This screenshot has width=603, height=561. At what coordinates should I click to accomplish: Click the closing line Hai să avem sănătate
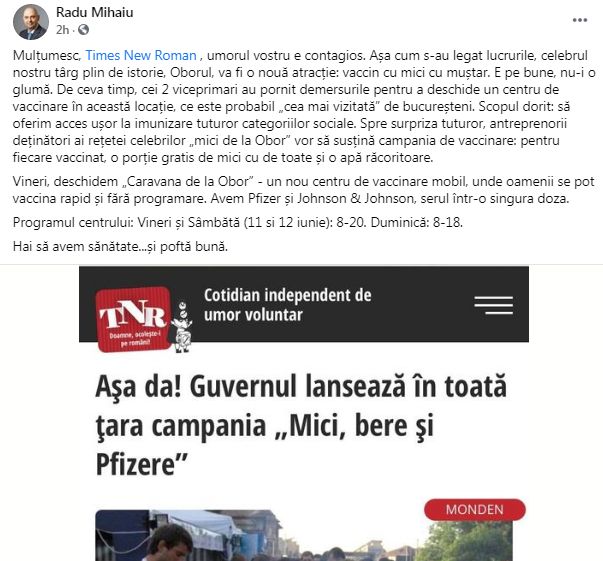120,246
